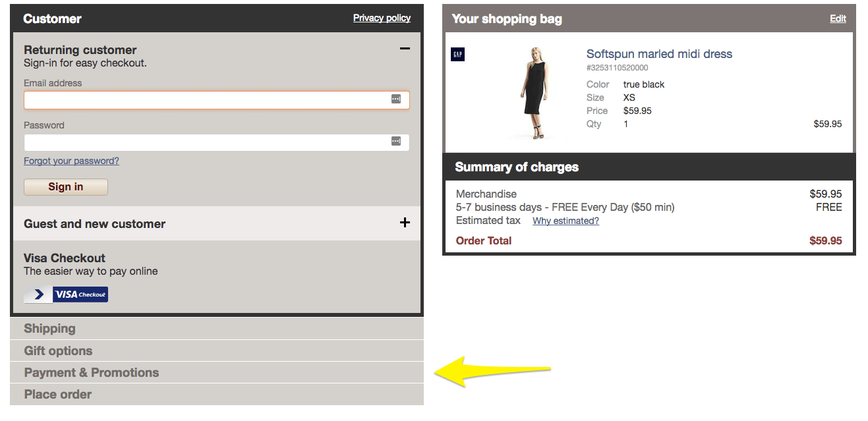Image resolution: width=868 pixels, height=421 pixels.
Task: Collapse the Returning customer section
Action: pyautogui.click(x=405, y=49)
